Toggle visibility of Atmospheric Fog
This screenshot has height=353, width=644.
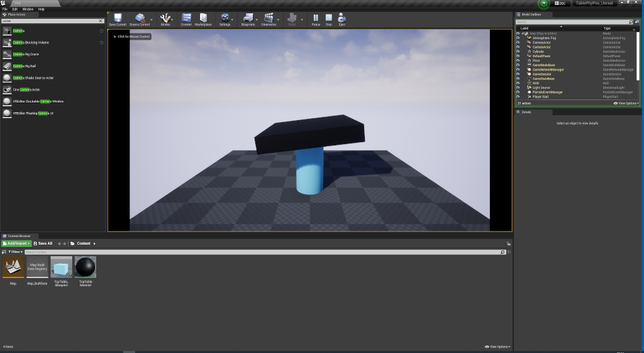click(x=518, y=38)
